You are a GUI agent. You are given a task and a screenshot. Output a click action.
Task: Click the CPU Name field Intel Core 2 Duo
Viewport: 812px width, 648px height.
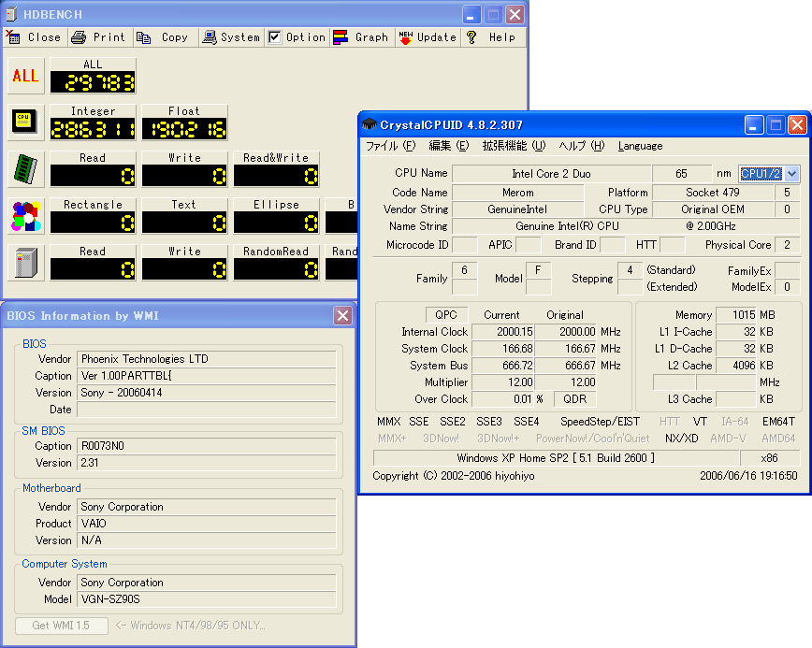pyautogui.click(x=552, y=174)
